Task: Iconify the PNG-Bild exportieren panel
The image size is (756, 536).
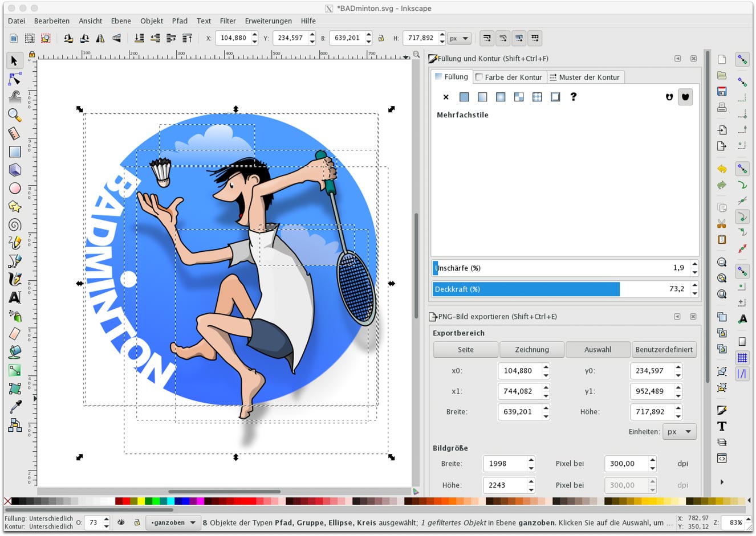Action: click(x=677, y=317)
